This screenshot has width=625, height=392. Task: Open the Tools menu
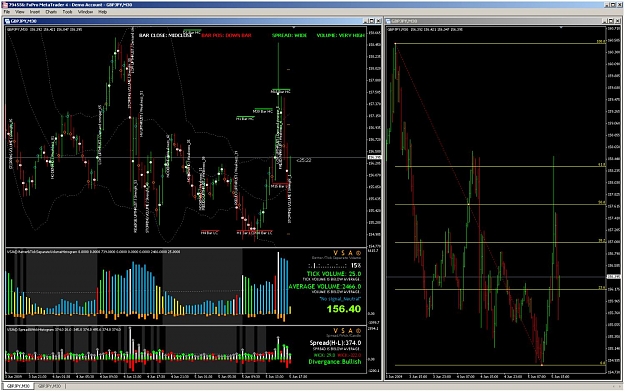pos(67,12)
